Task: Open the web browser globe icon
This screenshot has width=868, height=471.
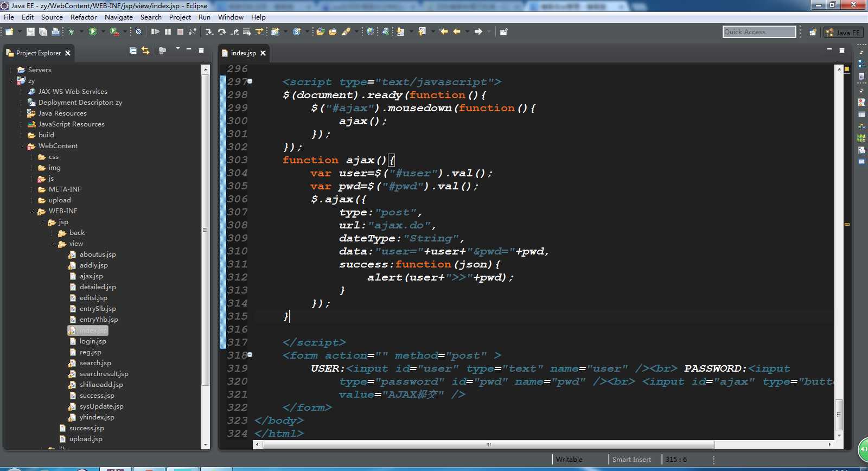Action: 370,31
